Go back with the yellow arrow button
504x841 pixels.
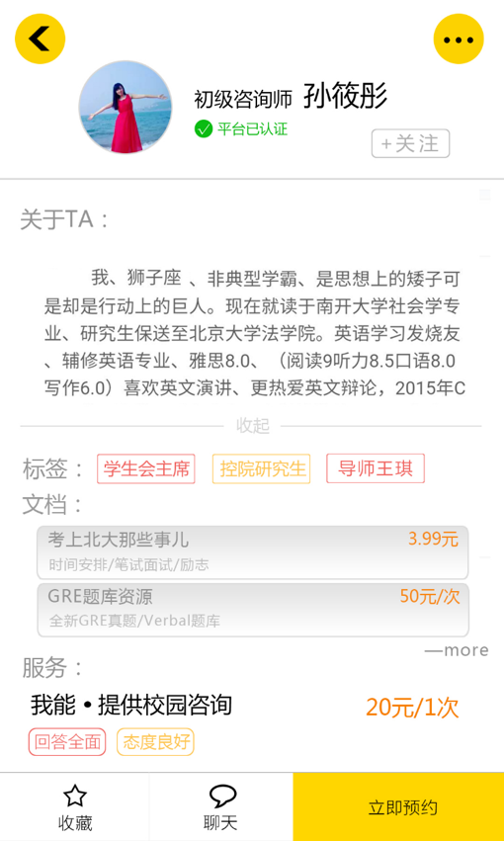pyautogui.click(x=40, y=39)
